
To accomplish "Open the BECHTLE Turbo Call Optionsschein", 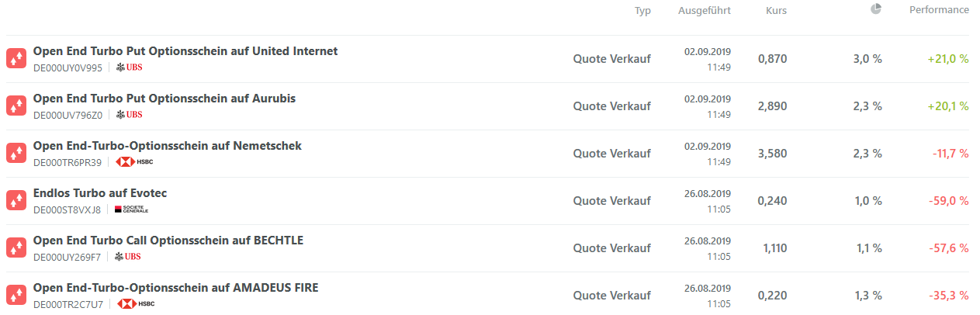I will pos(168,241).
